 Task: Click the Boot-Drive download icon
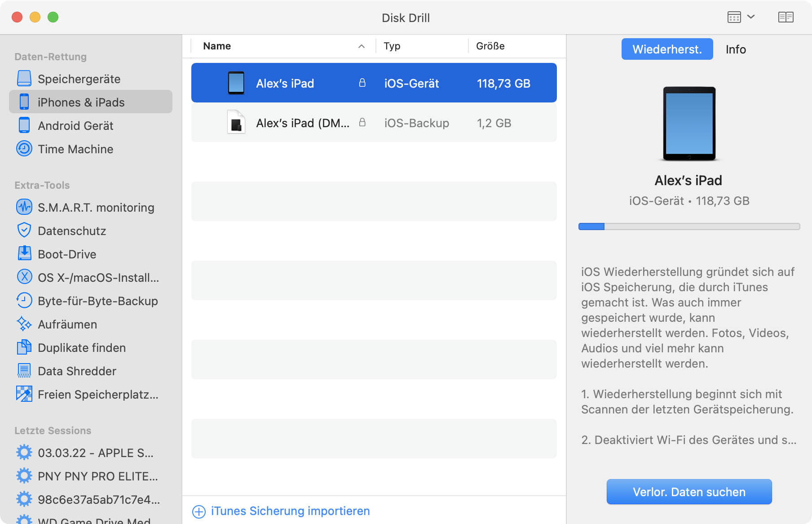point(24,254)
